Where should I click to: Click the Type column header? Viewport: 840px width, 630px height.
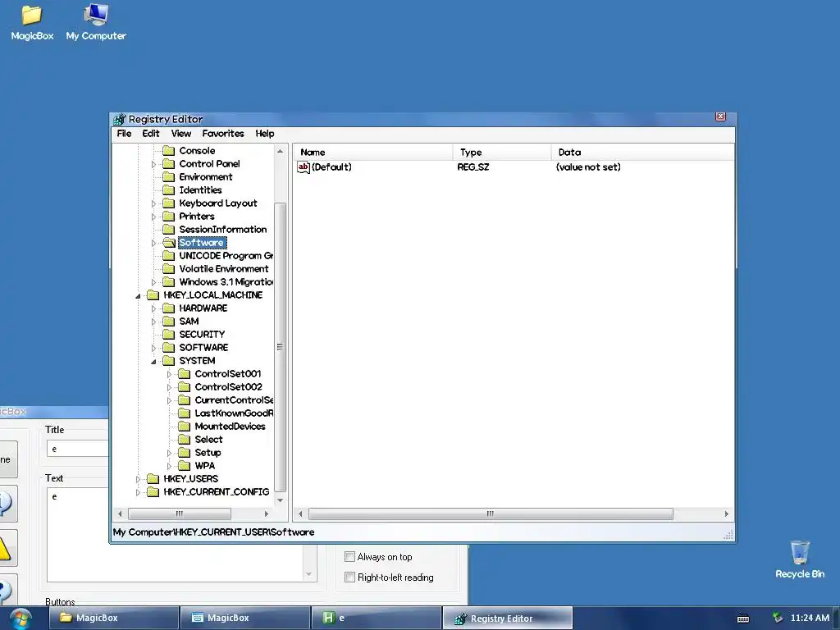click(502, 152)
